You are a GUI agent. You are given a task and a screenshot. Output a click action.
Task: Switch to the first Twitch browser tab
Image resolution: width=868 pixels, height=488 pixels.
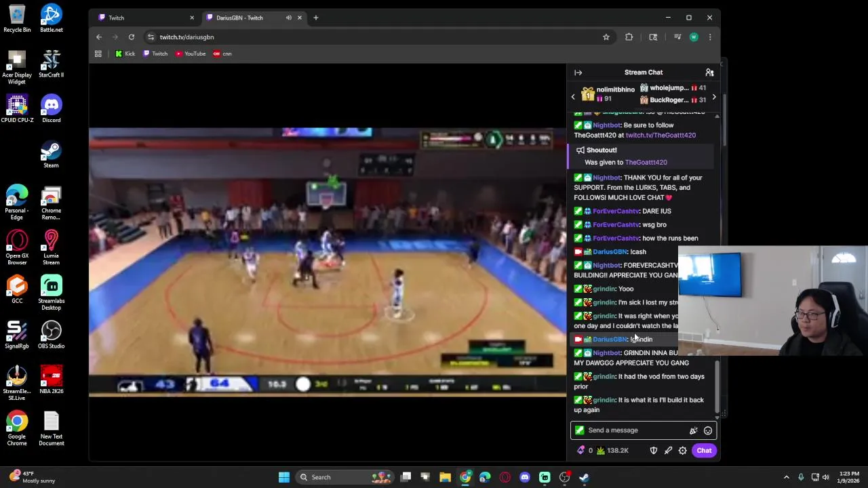144,18
